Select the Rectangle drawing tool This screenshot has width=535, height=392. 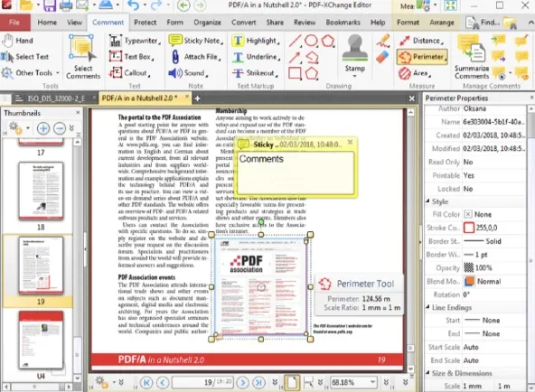click(x=296, y=73)
